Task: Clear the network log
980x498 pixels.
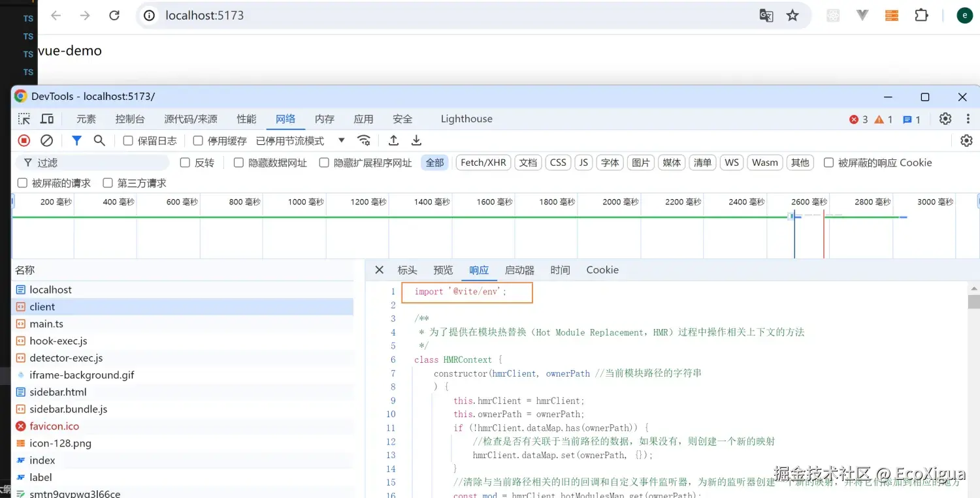Action: click(x=46, y=140)
